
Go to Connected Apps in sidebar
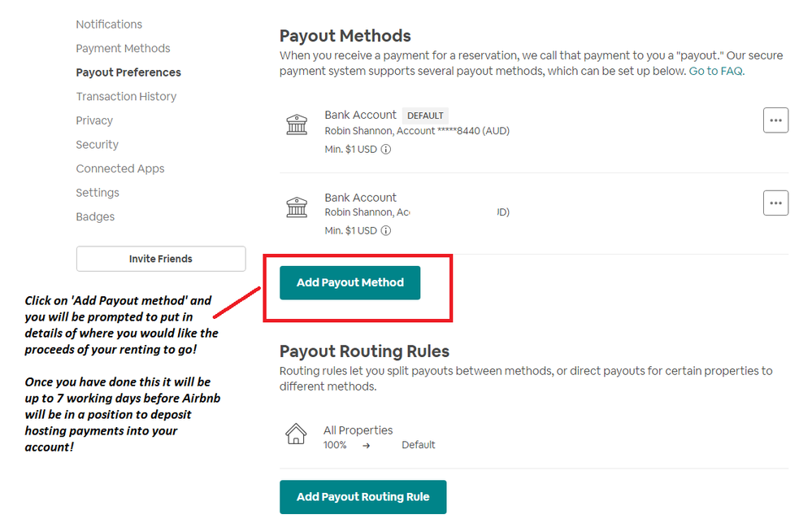pyautogui.click(x=120, y=168)
